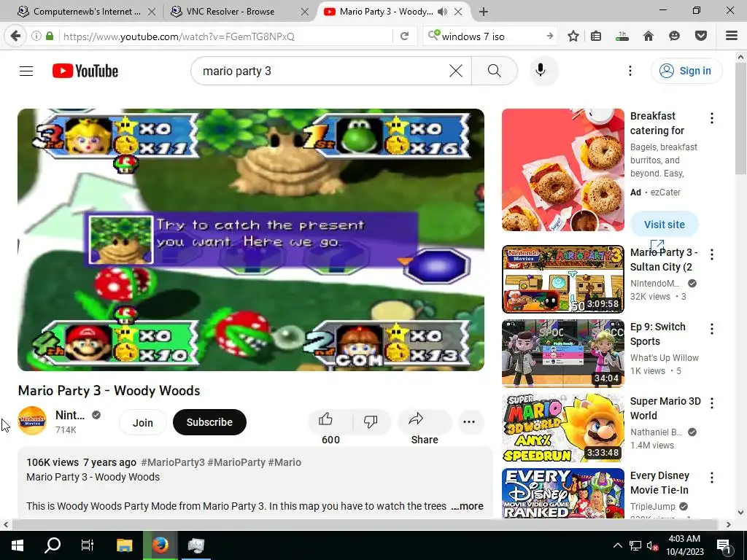Click the windows 7 iso search box
747x560 pixels.
(x=490, y=36)
